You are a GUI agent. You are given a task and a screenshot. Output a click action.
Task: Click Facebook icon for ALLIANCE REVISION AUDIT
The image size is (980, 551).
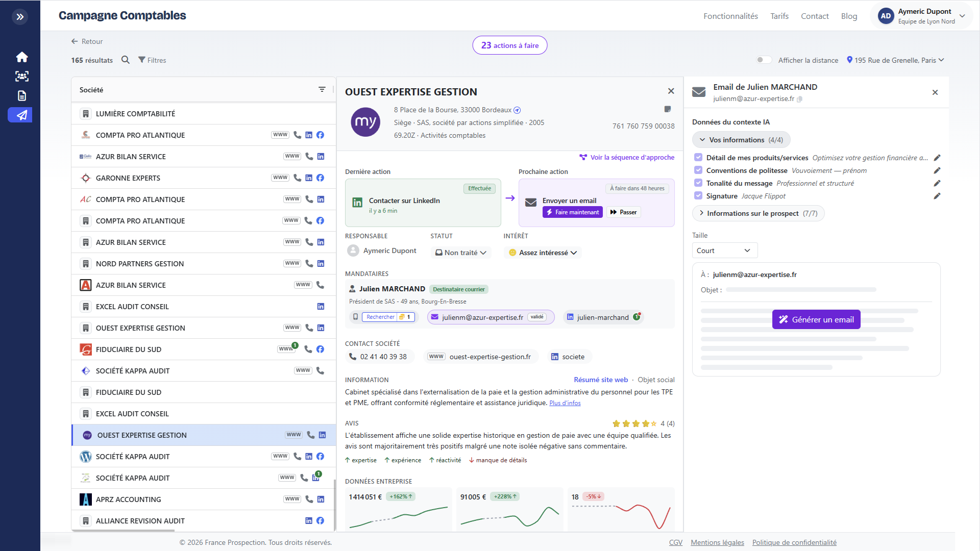[320, 520]
